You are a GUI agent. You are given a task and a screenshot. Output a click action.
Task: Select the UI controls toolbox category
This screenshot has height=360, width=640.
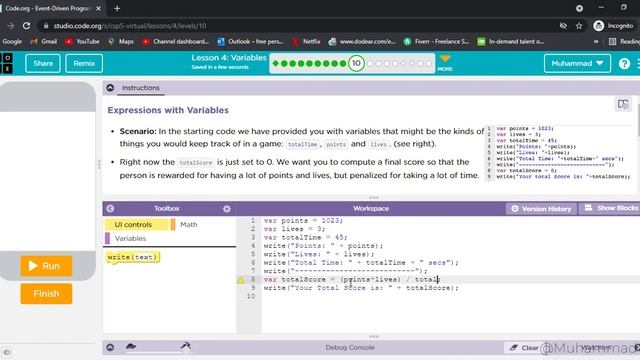[136, 224]
